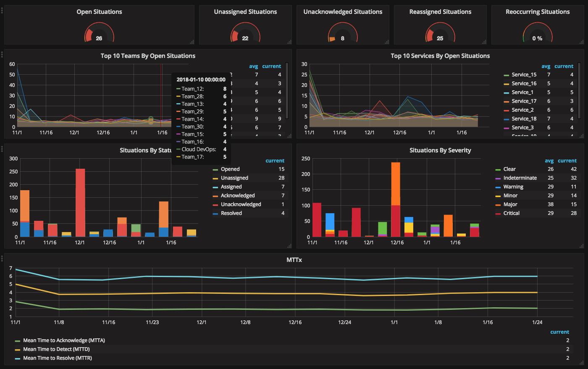Toggle the Mean Time to Resolve series
This screenshot has width=588, height=369.
click(57, 358)
